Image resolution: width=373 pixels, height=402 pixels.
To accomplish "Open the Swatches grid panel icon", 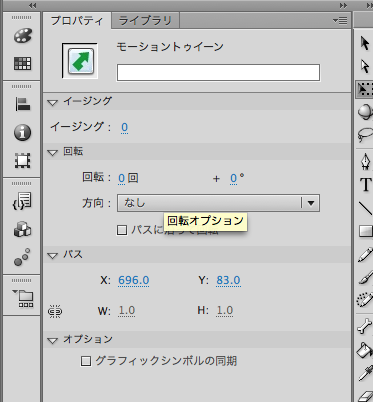I will [x=22, y=63].
